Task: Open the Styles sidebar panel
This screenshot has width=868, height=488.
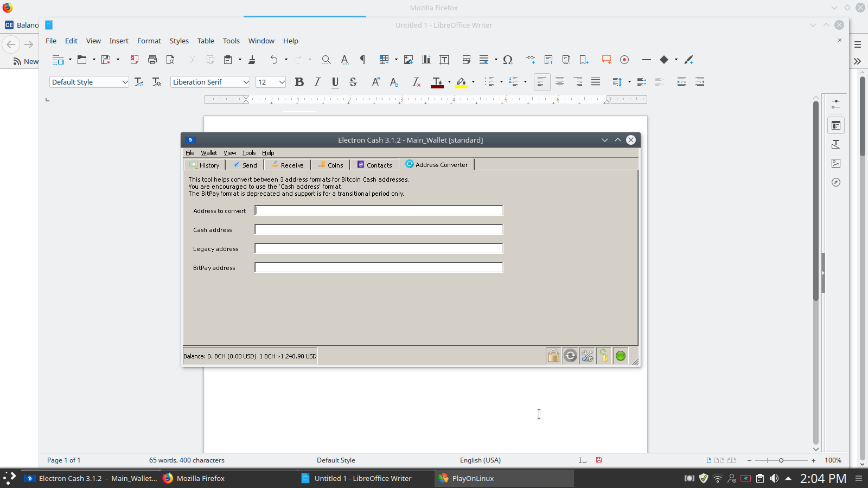Action: click(x=836, y=144)
